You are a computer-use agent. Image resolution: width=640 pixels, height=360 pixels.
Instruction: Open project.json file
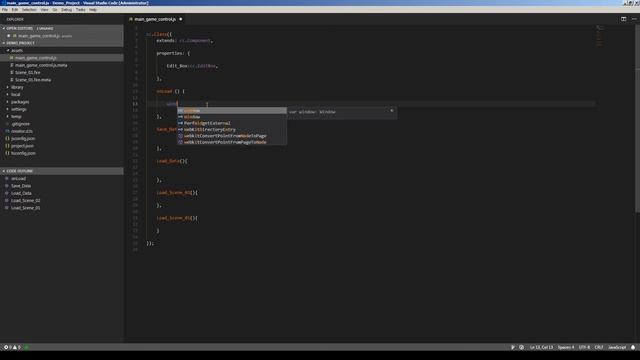coord(62,146)
